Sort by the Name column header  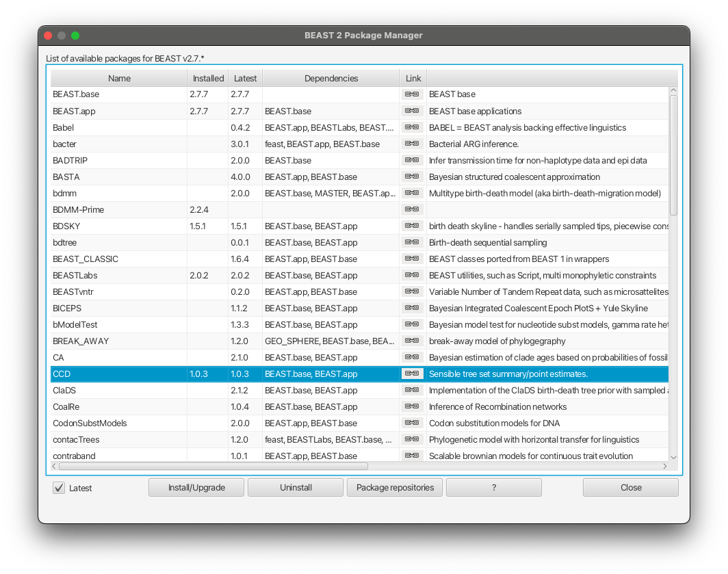click(x=119, y=78)
